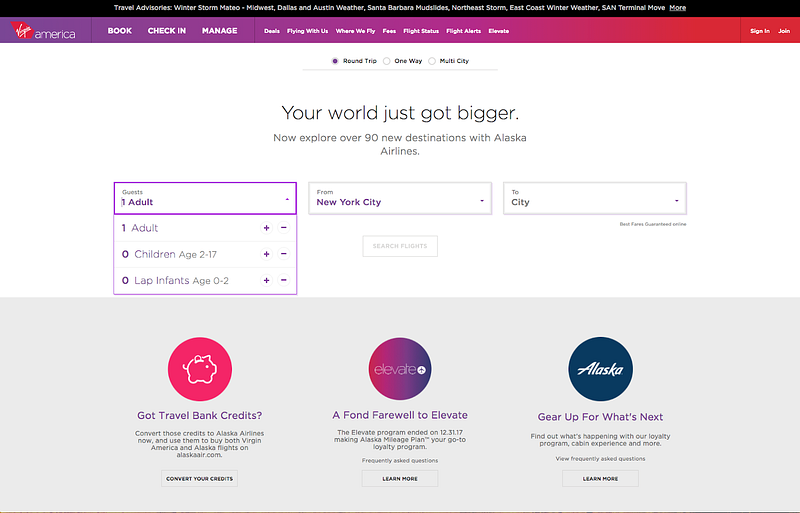Click 'Your world just got bigger.' headline
800x513 pixels.
pyautogui.click(x=400, y=113)
